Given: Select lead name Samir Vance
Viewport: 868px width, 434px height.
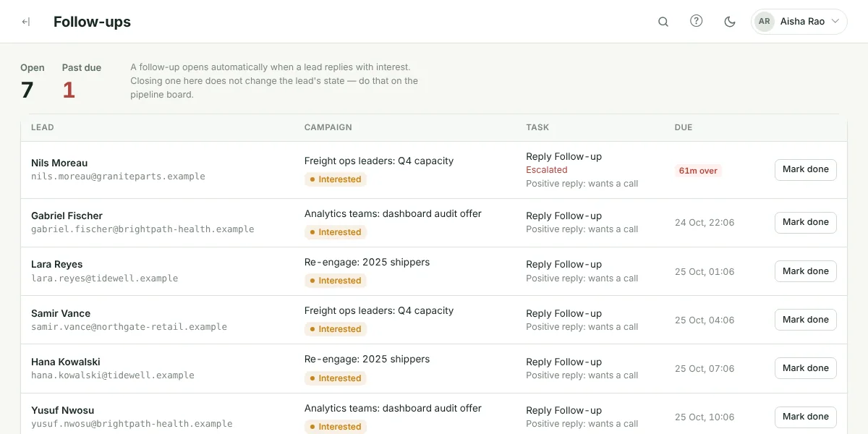Looking at the screenshot, I should (61, 313).
